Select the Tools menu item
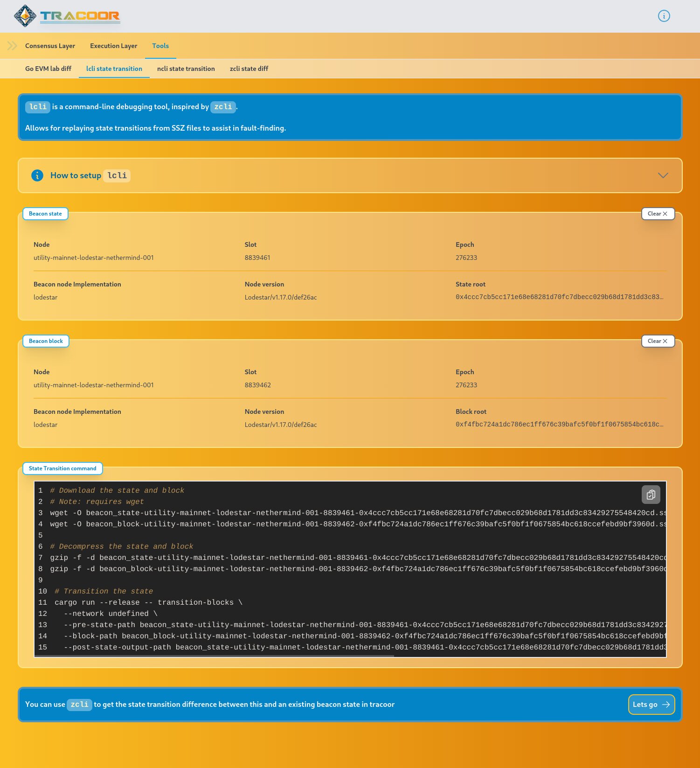Screen dimensions: 700x768 click(x=160, y=46)
